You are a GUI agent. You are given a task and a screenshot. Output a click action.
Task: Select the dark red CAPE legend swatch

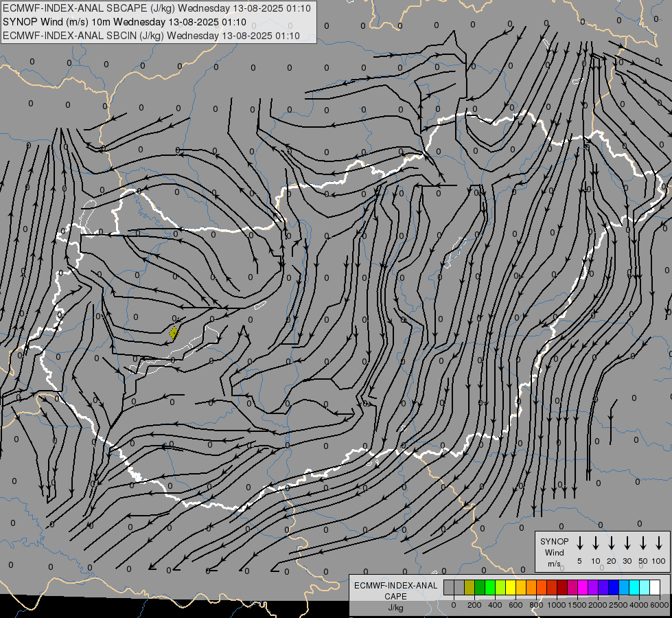pyautogui.click(x=562, y=588)
